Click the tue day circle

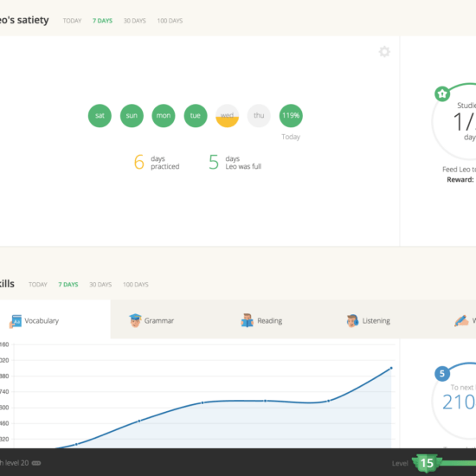tap(196, 116)
